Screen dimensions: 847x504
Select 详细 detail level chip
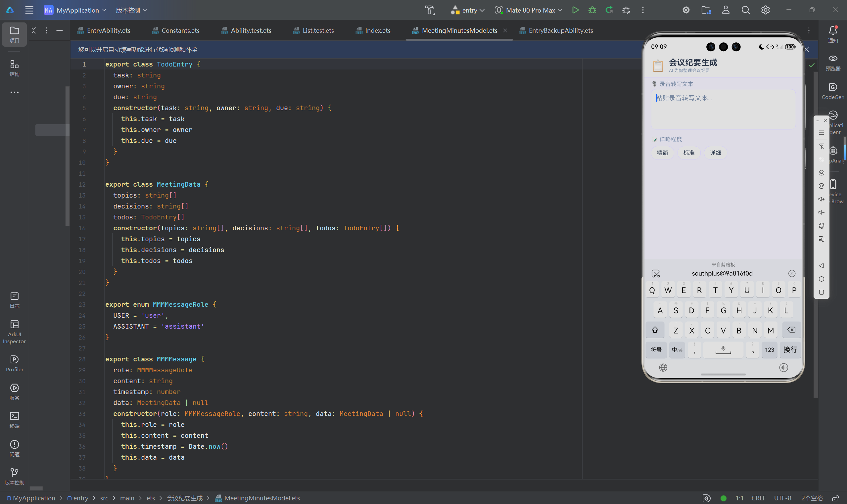(x=715, y=153)
